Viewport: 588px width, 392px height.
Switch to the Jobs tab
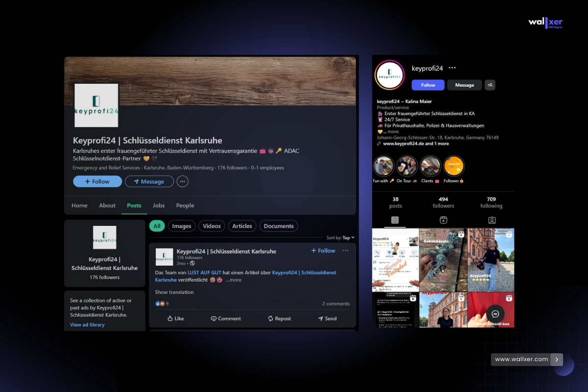click(x=158, y=205)
